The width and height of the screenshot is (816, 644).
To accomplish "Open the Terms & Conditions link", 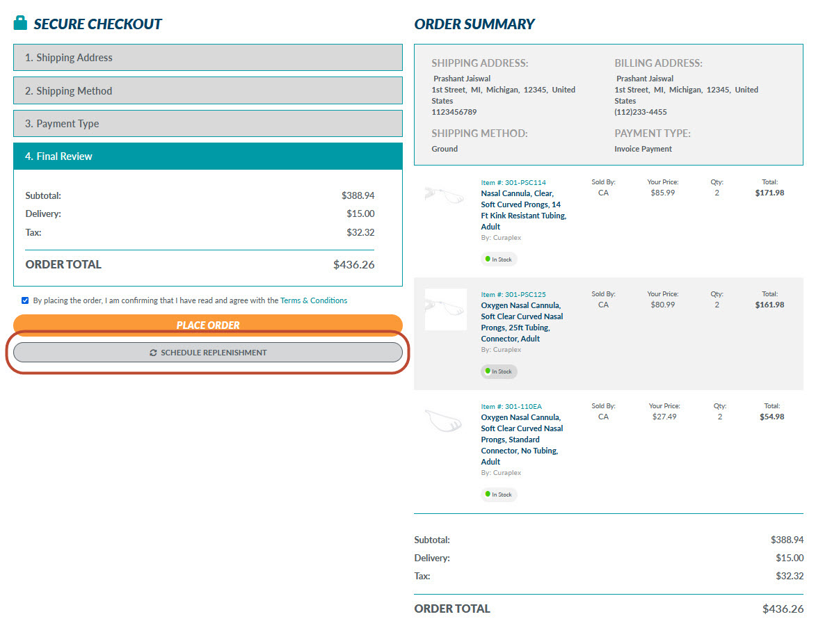I will coord(313,300).
